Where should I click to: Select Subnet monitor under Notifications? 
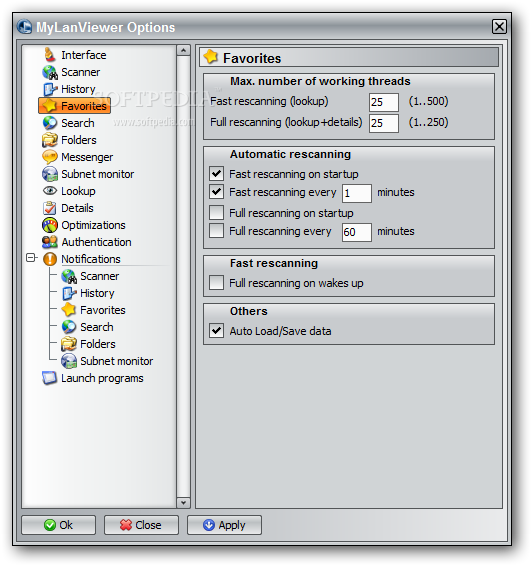coord(117,361)
